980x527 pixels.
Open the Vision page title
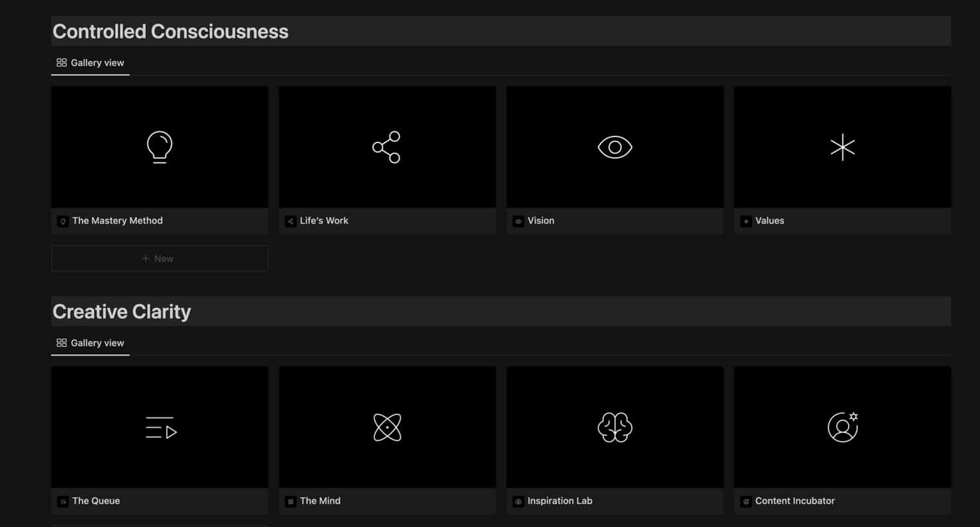pyautogui.click(x=541, y=221)
